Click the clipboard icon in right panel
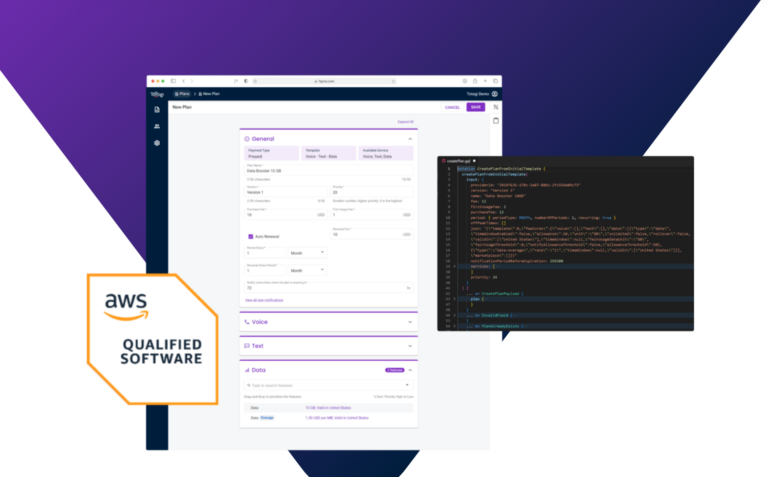 pyautogui.click(x=496, y=120)
